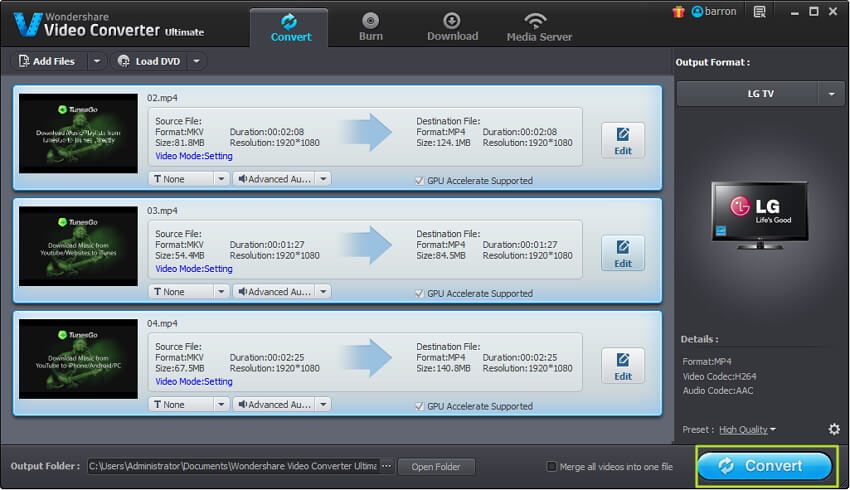
Task: Open the Media Server tab
Action: point(539,28)
